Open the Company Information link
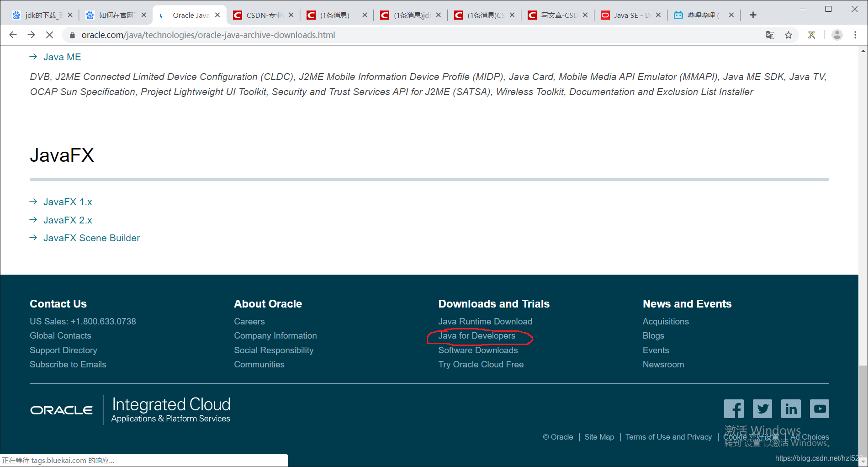Screen dimensions: 868x467 (x=275, y=336)
